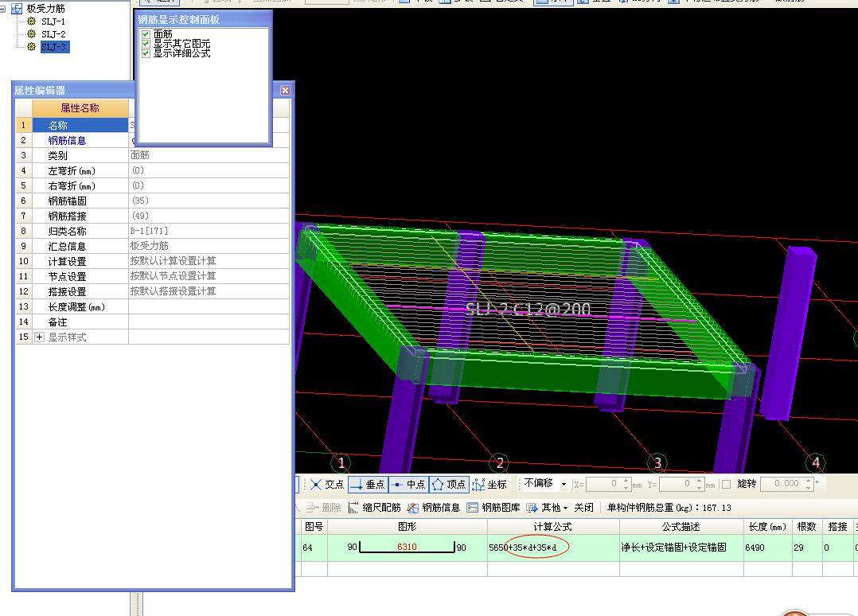
Task: Toggle 垂点 perpendicular snap
Action: [x=368, y=484]
